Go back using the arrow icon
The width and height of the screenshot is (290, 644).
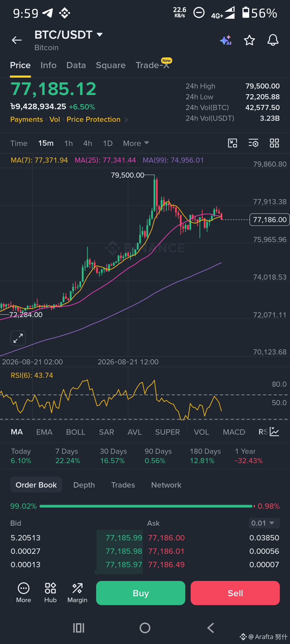(17, 40)
